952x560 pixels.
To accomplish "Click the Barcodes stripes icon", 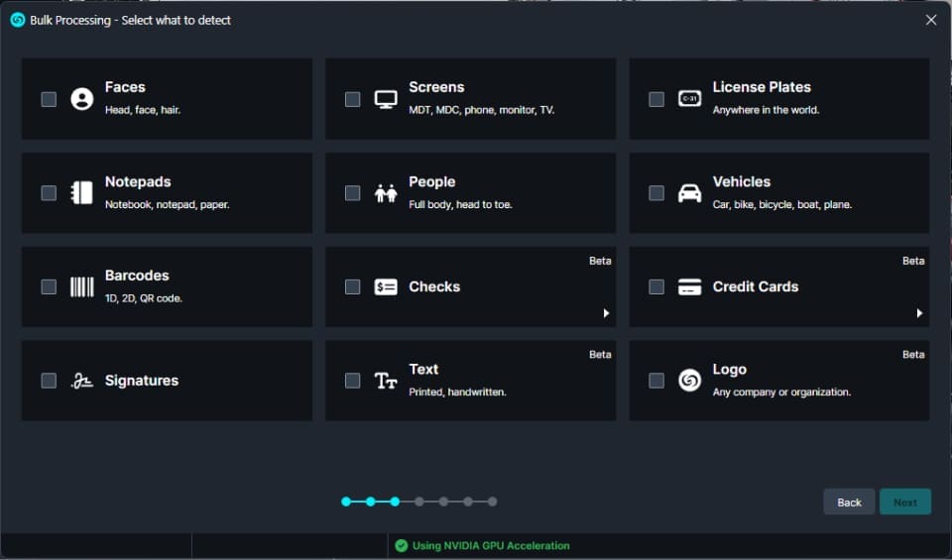I will (x=82, y=287).
